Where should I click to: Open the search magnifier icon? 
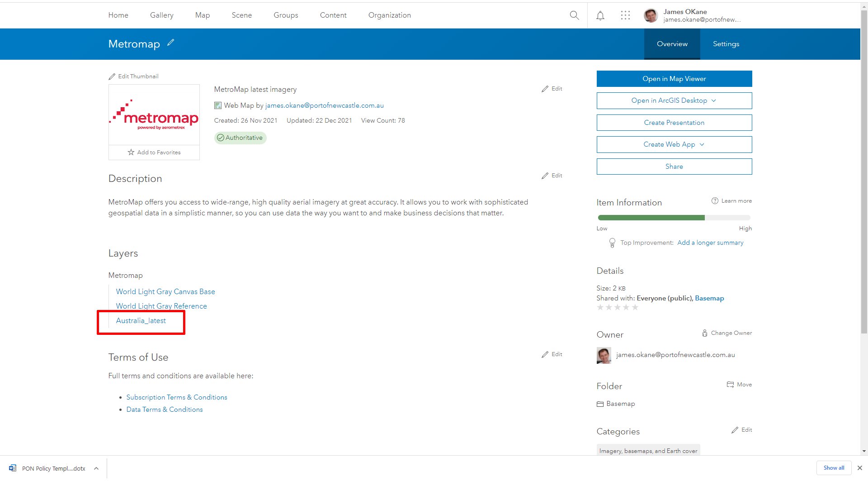tap(574, 15)
